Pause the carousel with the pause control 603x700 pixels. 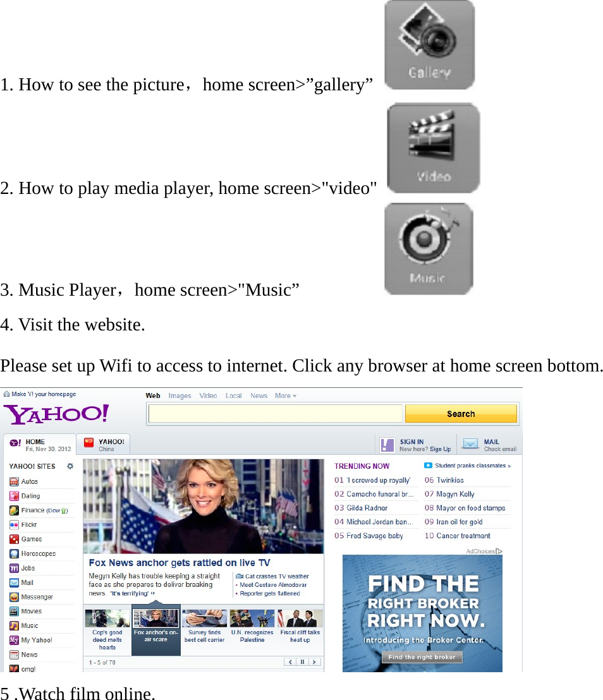[x=302, y=661]
